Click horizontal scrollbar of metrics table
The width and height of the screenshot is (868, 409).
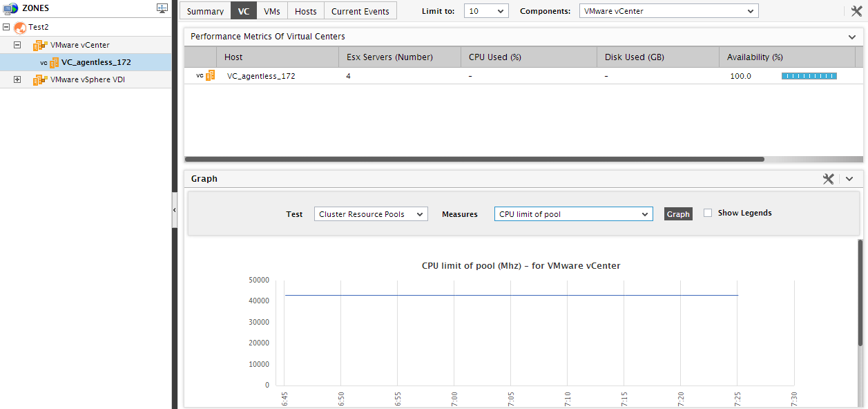(x=474, y=159)
